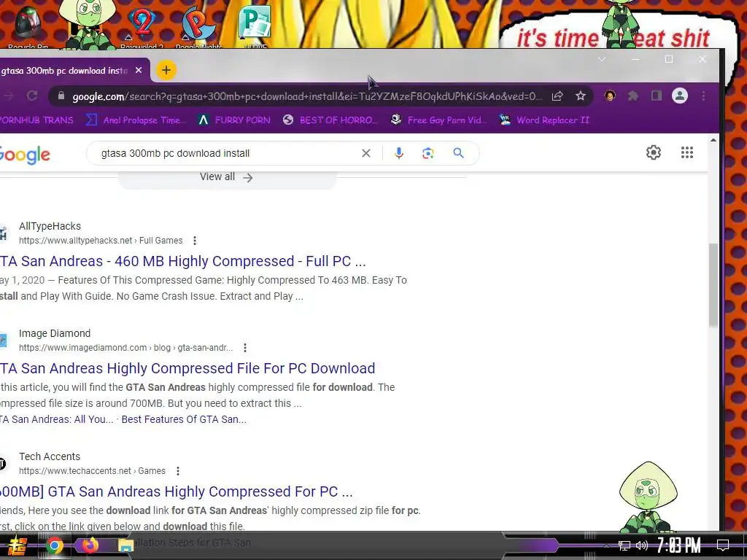This screenshot has width=747, height=560.
Task: Click the Tech Accents site name
Action: coord(50,456)
